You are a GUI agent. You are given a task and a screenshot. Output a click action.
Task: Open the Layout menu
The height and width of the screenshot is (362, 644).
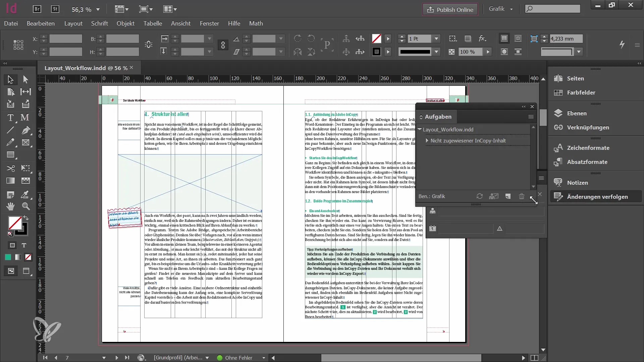pos(73,23)
